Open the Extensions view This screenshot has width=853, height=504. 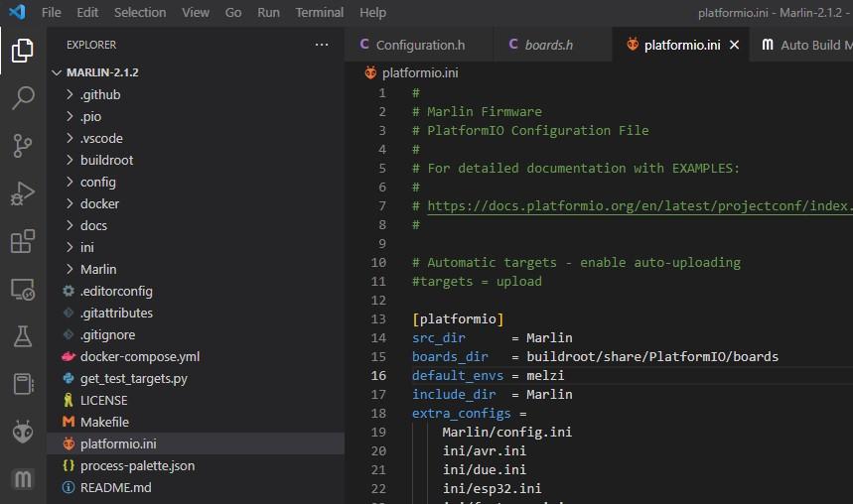coord(23,242)
